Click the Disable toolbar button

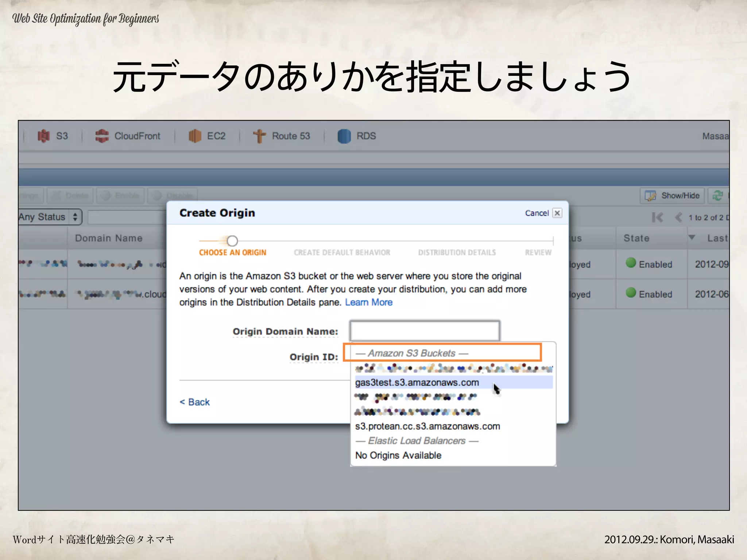[173, 196]
